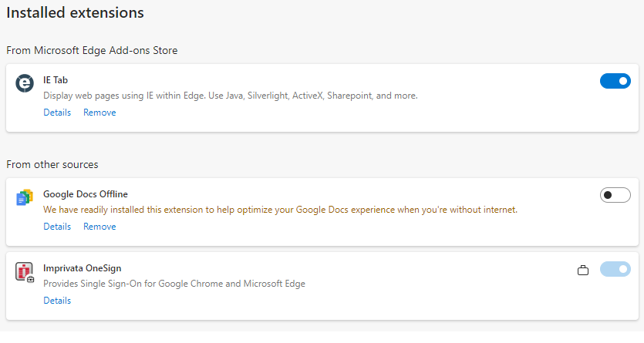The width and height of the screenshot is (644, 343).
Task: View Details for Google Docs Offline
Action: (x=57, y=227)
